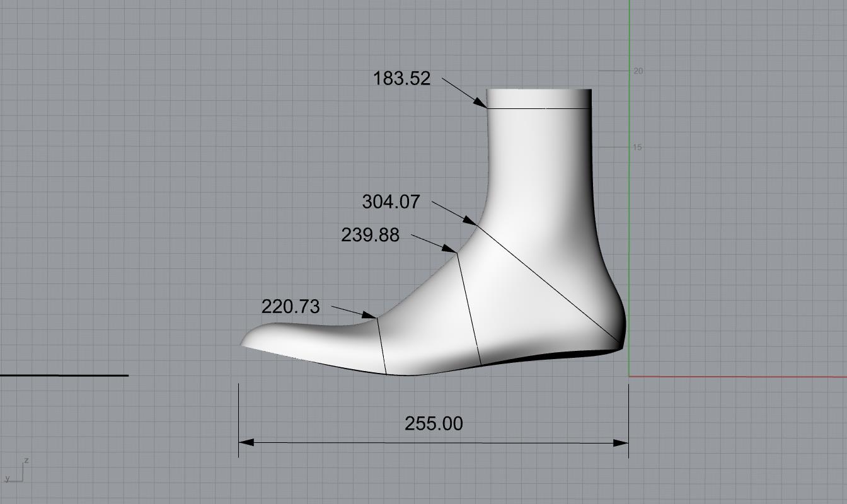Select the 255.00 dimension's horizontal arrow line
The height and width of the screenshot is (504, 847).
[x=434, y=442]
